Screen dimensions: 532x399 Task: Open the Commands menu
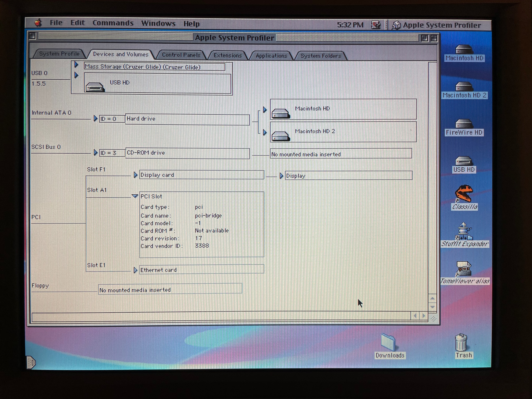[x=113, y=23]
